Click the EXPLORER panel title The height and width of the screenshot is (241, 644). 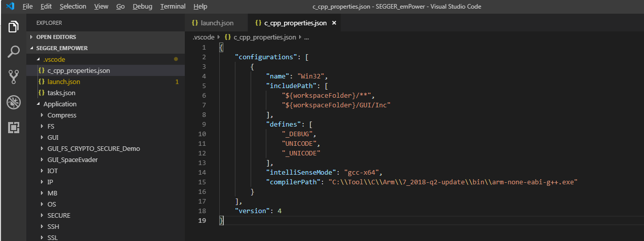click(x=49, y=23)
